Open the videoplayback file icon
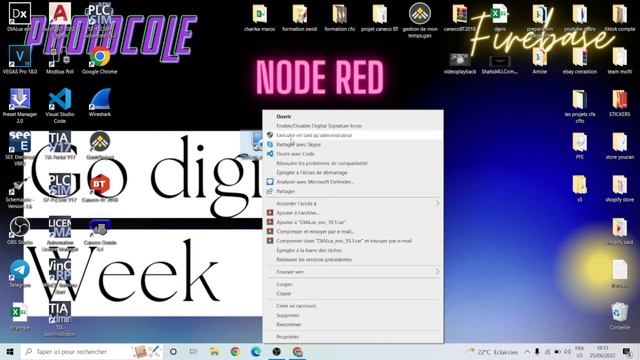This screenshot has height=360, width=640. click(460, 63)
